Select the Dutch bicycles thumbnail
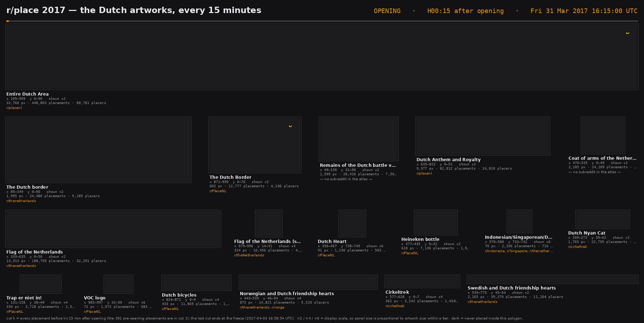Viewport: 644px width, 323px height. 196,283
